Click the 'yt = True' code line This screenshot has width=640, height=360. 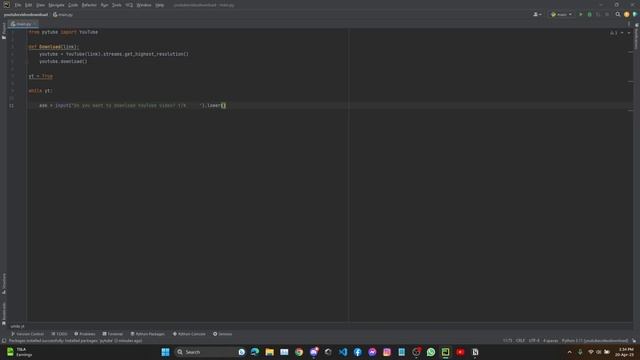tap(40, 76)
